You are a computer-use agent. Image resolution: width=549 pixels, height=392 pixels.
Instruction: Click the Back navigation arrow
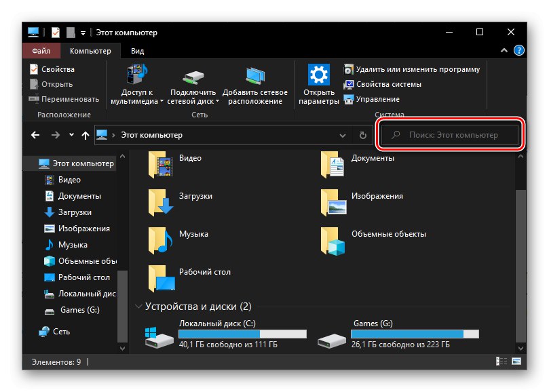35,135
